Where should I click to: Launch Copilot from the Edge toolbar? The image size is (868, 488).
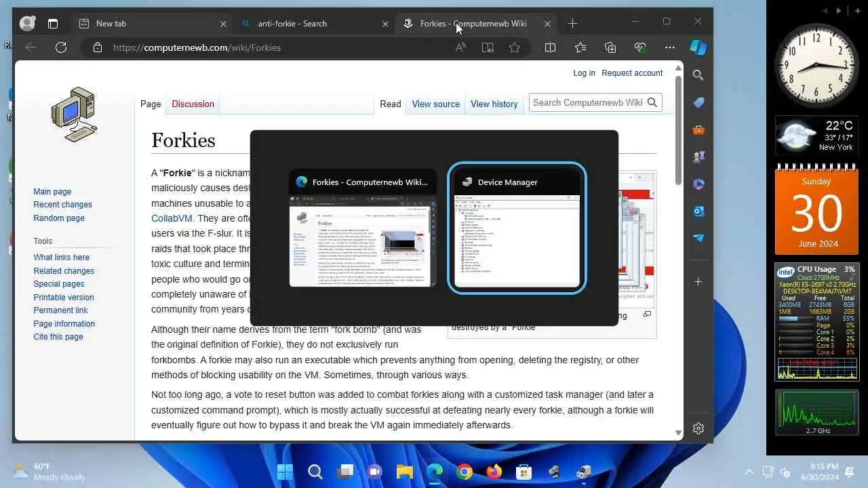[698, 47]
